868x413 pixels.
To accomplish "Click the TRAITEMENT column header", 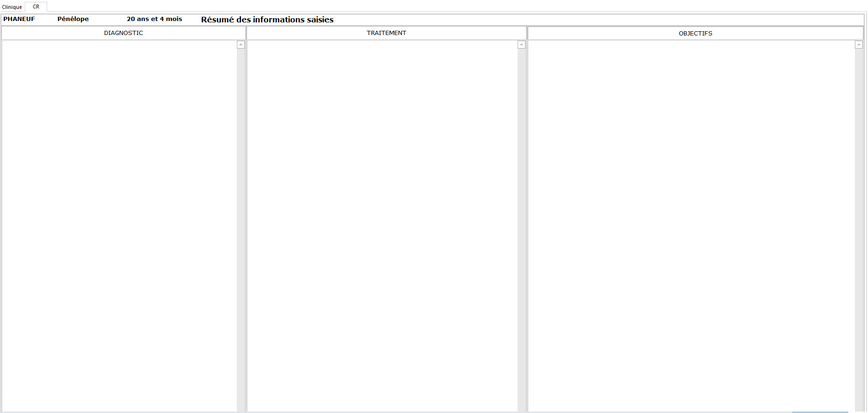I will [386, 33].
